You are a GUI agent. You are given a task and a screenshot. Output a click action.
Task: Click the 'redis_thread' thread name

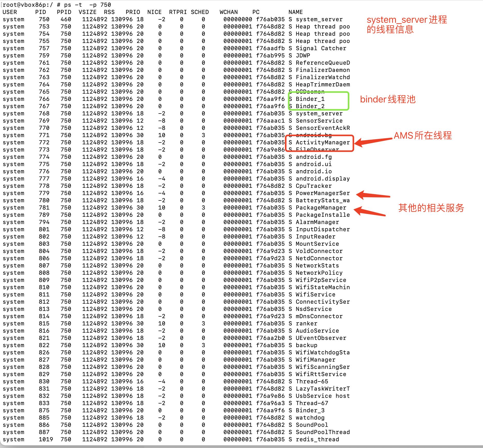pyautogui.click(x=317, y=439)
